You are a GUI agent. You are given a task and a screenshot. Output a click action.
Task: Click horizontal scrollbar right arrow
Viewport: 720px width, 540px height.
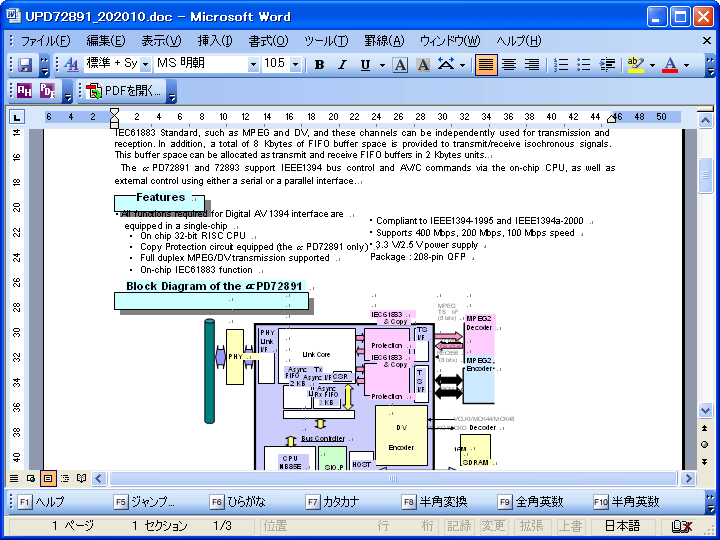(688, 478)
